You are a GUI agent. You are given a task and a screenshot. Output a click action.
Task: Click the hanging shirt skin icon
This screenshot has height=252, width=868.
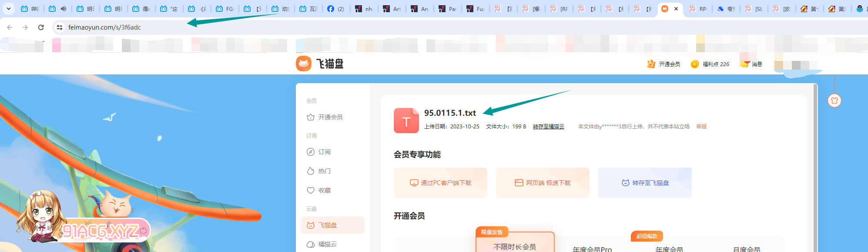(x=834, y=101)
